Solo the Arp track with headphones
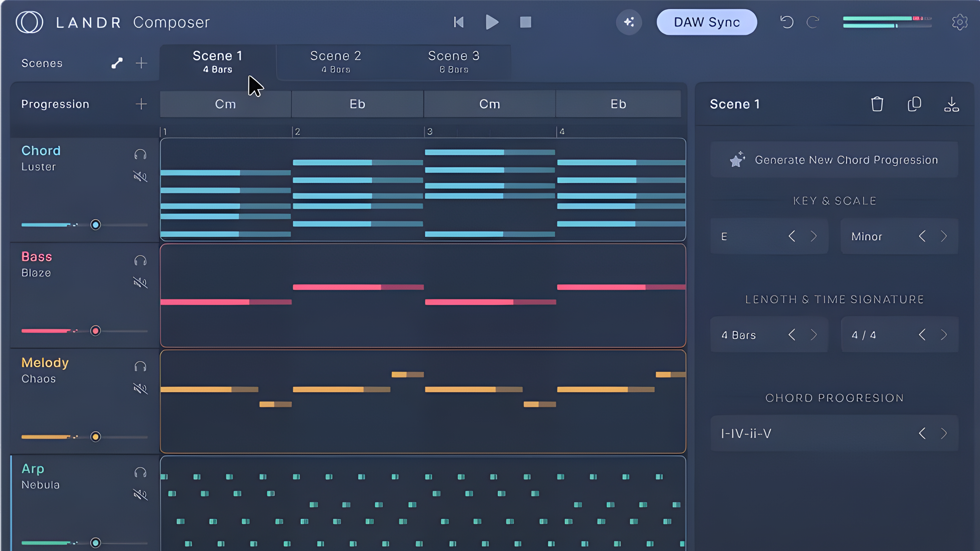 tap(140, 473)
